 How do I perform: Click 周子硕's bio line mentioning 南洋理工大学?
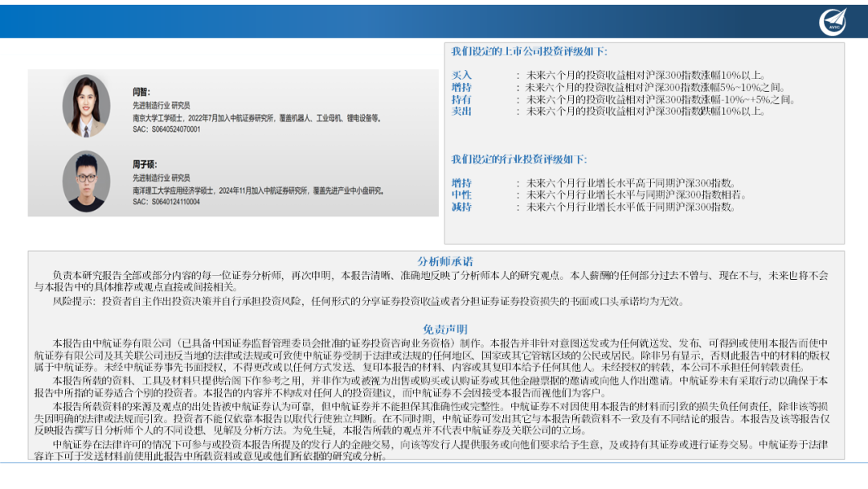[x=259, y=191]
